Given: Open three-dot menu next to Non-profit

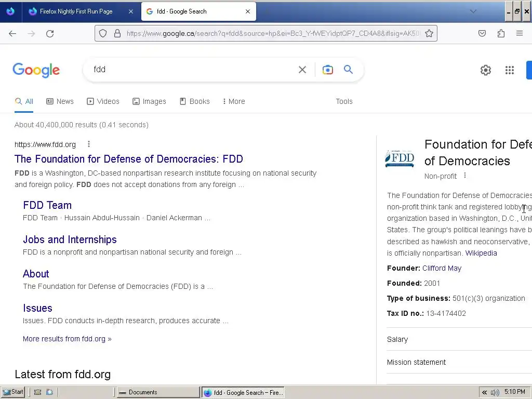Looking at the screenshot, I should click(465, 176).
